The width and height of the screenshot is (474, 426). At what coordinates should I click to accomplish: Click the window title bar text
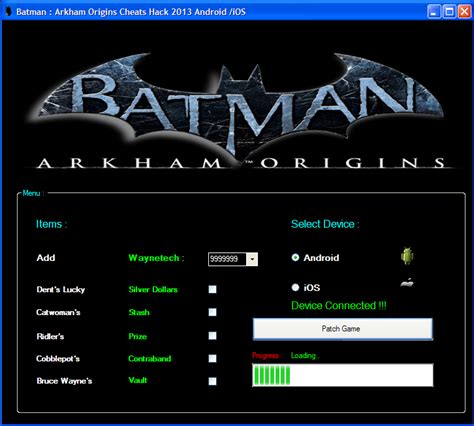[131, 12]
